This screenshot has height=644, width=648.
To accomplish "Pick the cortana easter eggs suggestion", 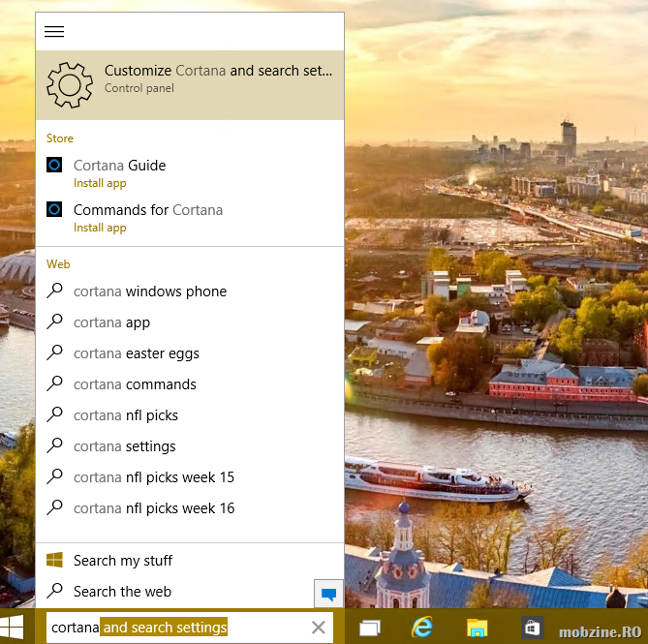I will 190,353.
